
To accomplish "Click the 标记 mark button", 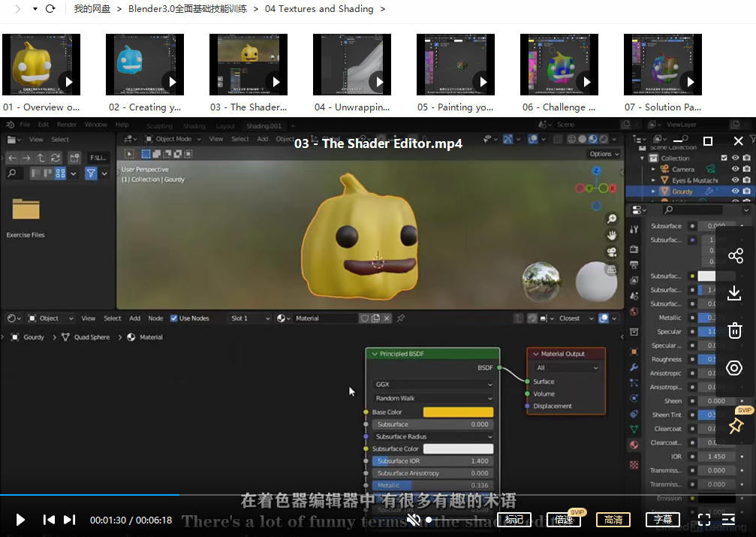I will coord(514,520).
